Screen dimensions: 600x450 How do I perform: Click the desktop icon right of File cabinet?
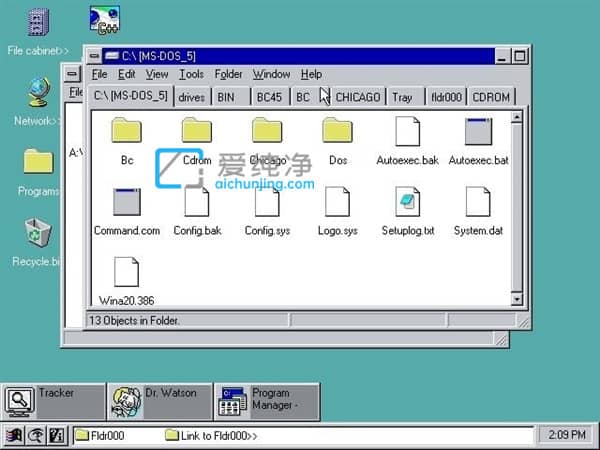tap(105, 21)
